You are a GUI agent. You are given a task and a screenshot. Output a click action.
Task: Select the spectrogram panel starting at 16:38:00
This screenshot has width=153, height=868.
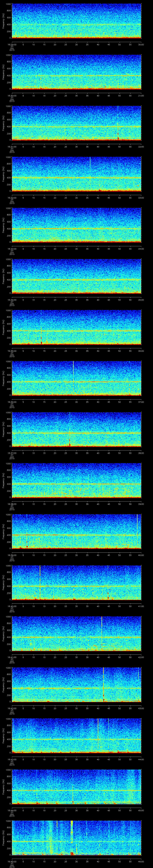click(76, 481)
